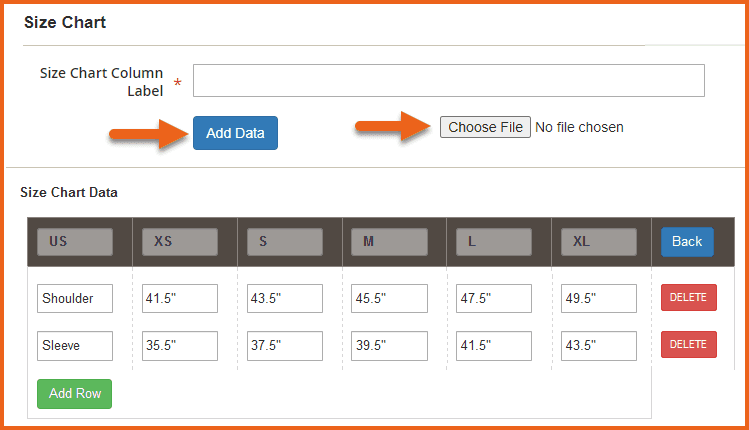
Task: Click Shoulder XS value 41.5"
Action: pos(180,298)
